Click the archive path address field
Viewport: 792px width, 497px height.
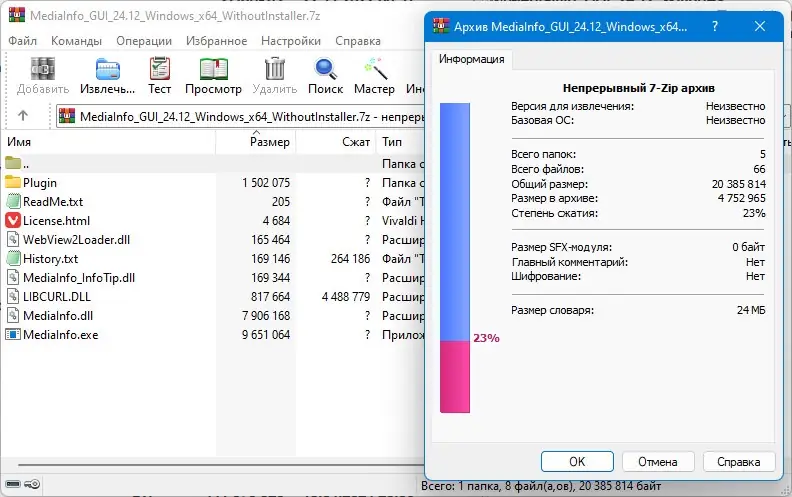[x=240, y=117]
